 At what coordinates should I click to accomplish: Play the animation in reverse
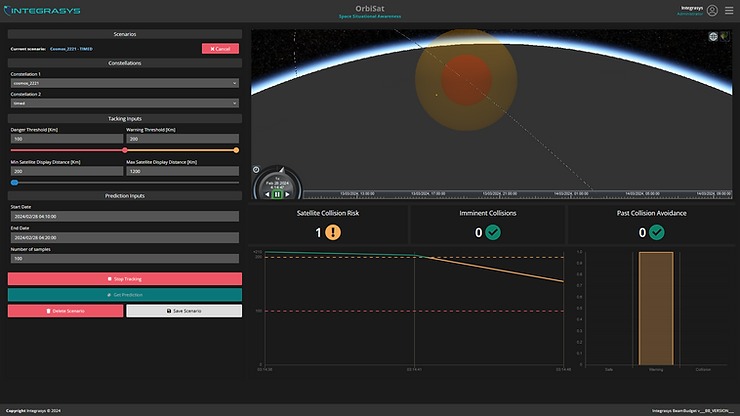click(267, 194)
